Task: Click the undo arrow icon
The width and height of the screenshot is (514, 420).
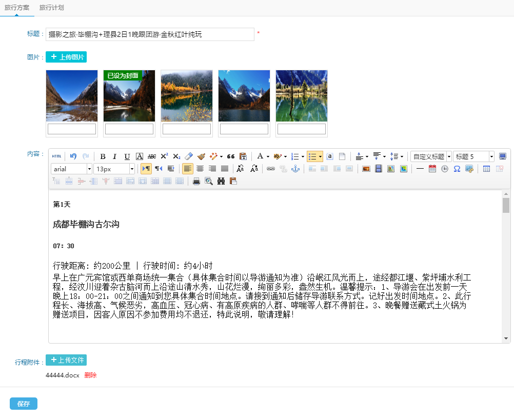Action: click(73, 156)
